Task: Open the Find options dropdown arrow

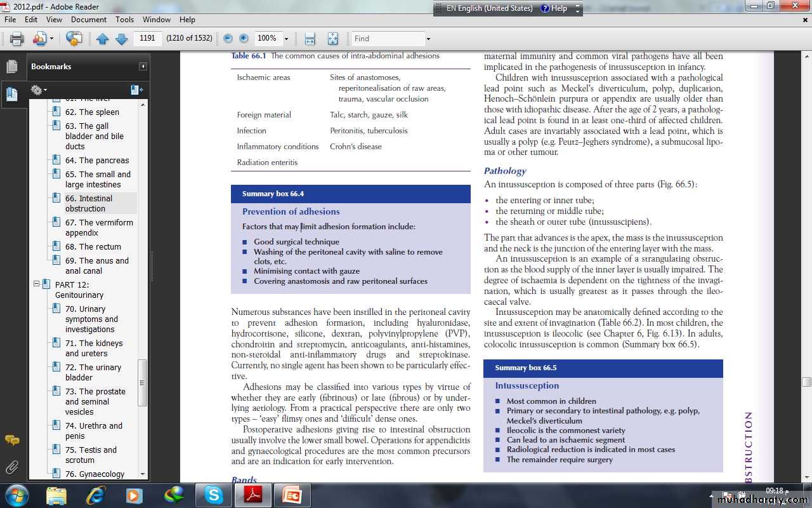Action: (x=428, y=39)
